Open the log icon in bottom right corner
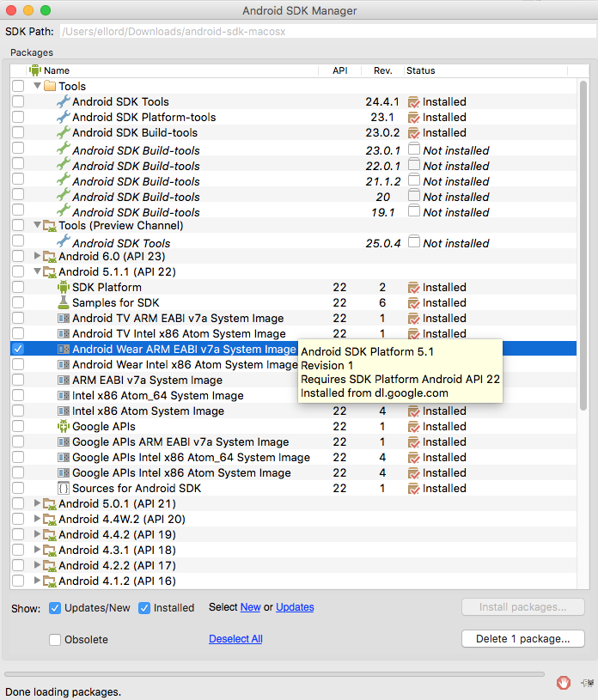The height and width of the screenshot is (700, 598). 588,683
